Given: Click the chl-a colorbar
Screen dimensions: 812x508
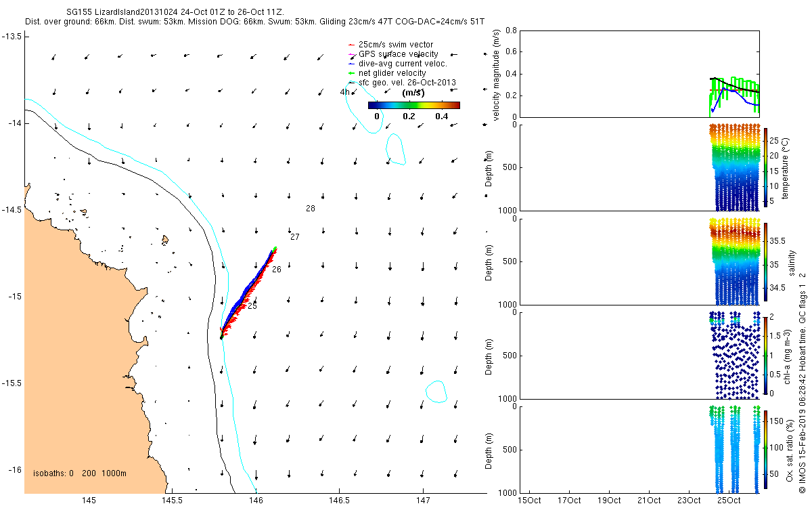Looking at the screenshot, I should pos(765,356).
